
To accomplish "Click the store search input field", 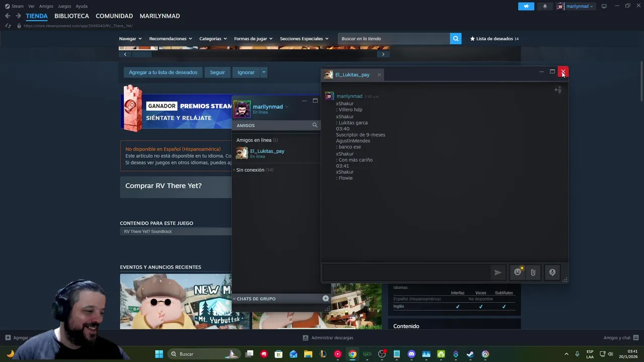I will (x=394, y=39).
